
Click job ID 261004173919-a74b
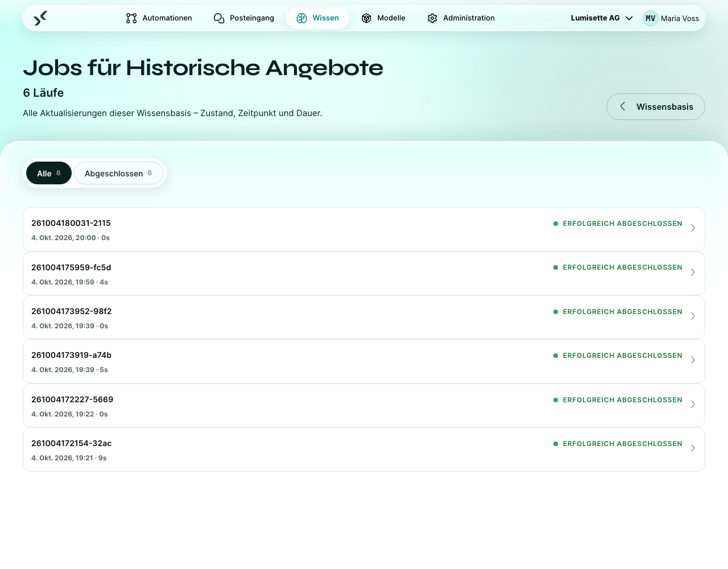pyautogui.click(x=72, y=355)
